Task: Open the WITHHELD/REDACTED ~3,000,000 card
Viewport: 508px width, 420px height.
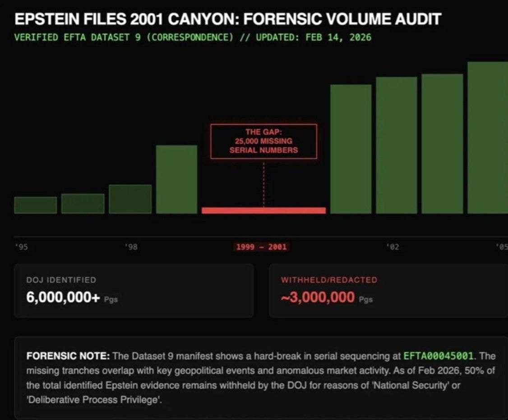Action: click(x=388, y=291)
